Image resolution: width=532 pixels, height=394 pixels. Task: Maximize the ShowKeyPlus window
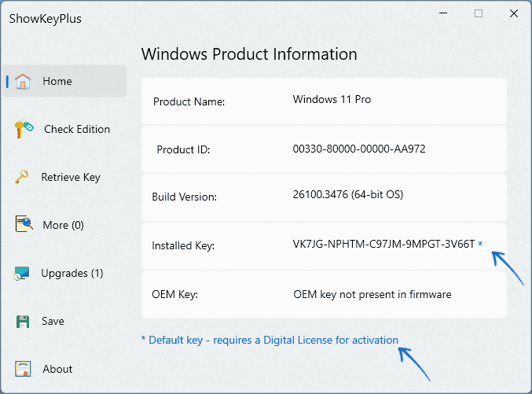(x=479, y=13)
